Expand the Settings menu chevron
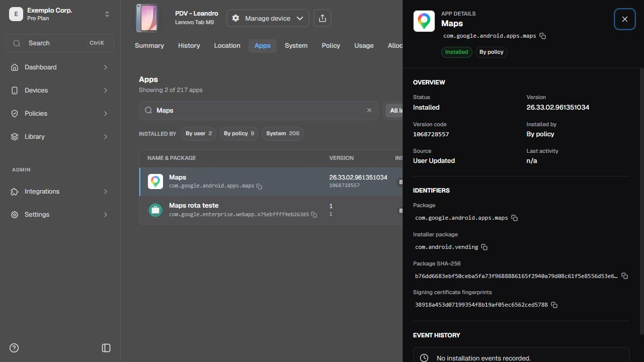644x362 pixels. coord(106,215)
